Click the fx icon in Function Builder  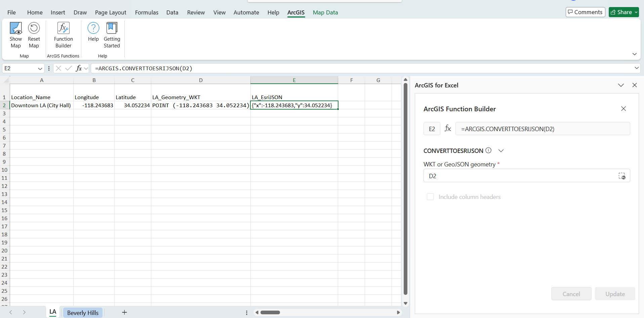(448, 128)
